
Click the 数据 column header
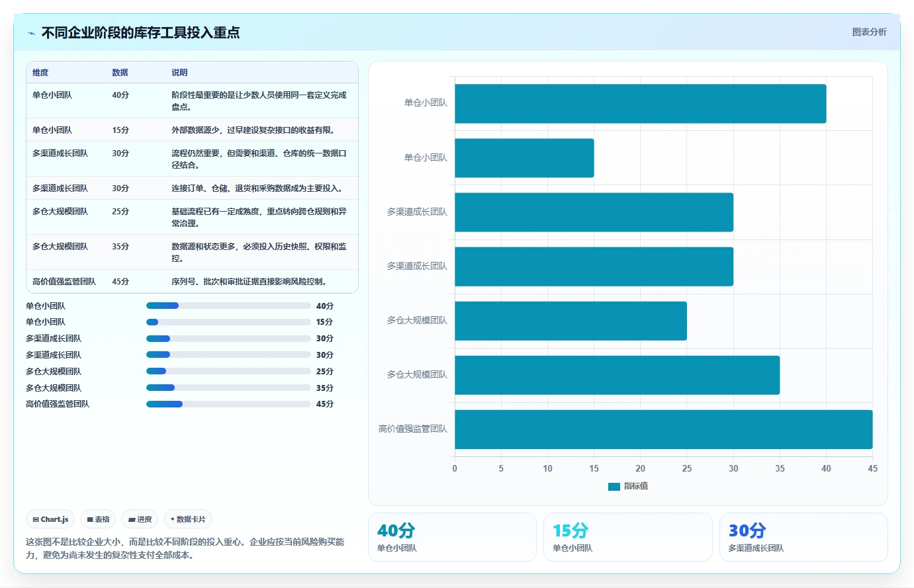pos(120,73)
